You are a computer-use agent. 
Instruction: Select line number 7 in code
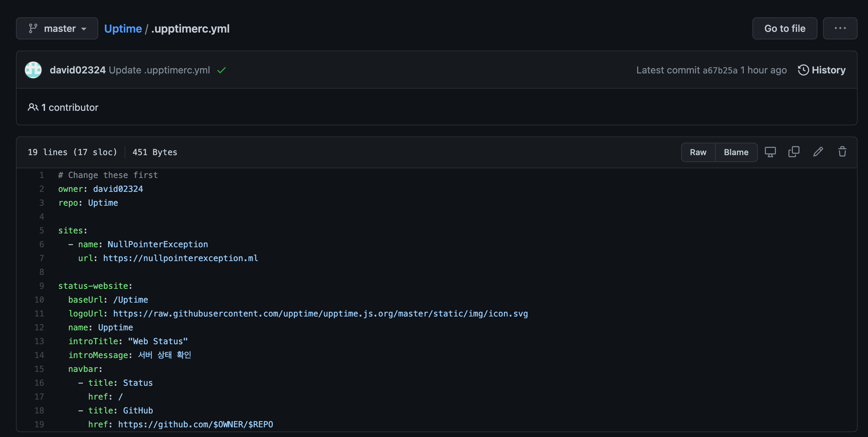point(42,258)
